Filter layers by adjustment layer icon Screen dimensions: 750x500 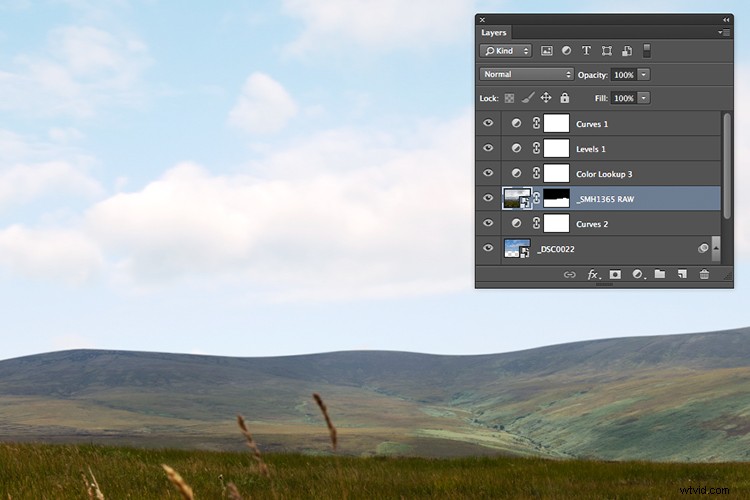tap(566, 51)
